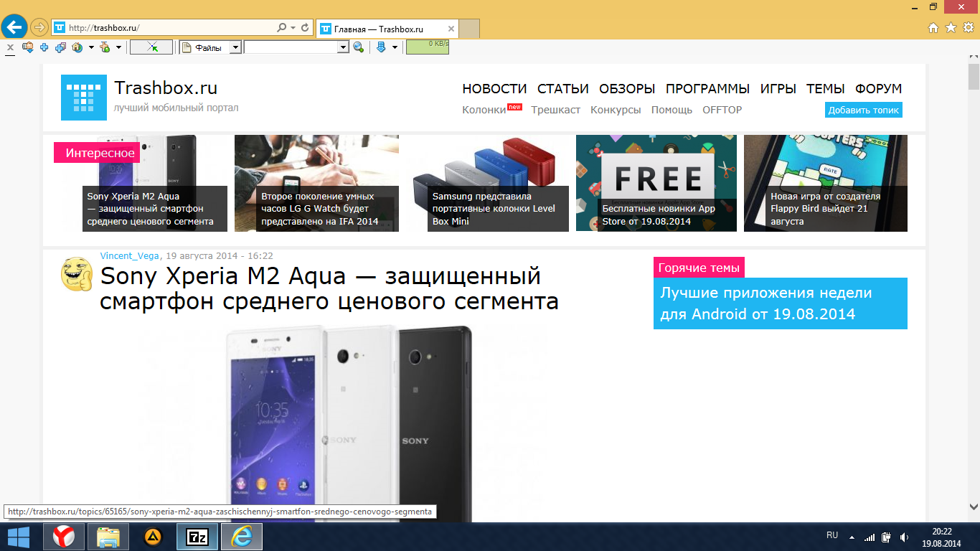This screenshot has width=980, height=551.
Task: Expand dropdown next to download arrow icon
Action: 395,47
